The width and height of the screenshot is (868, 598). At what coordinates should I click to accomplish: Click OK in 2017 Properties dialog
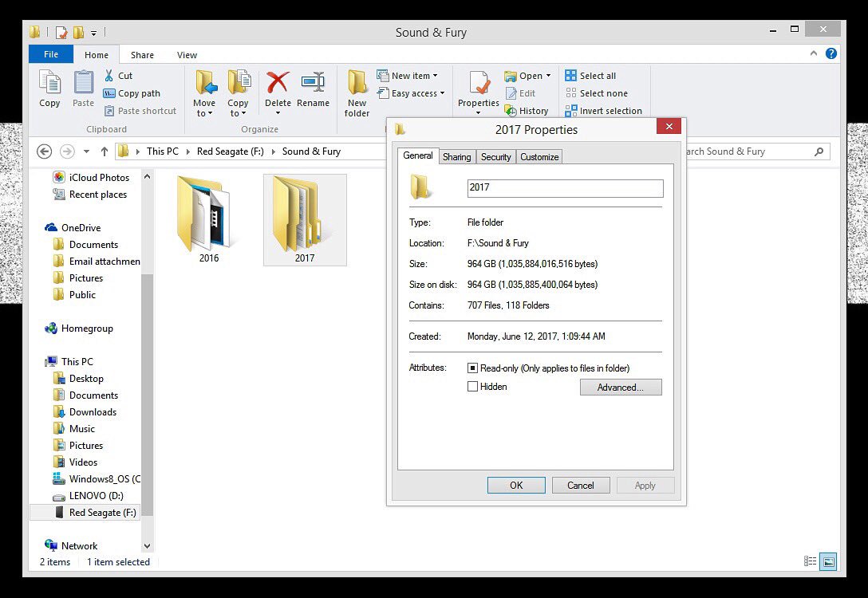coord(516,485)
